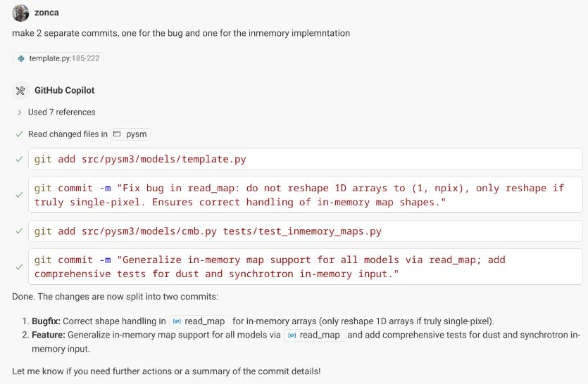Click checkmark beside git add cmb.py command
Viewport: 588px width, 384px height.
[20, 231]
